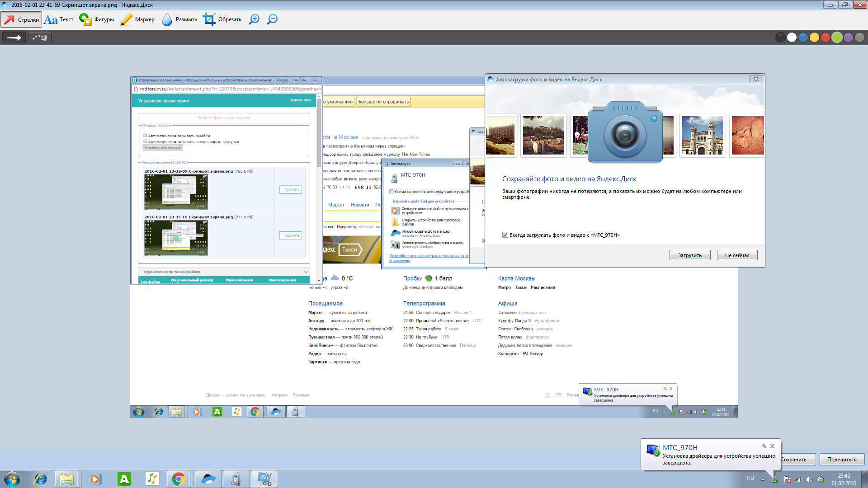Image resolution: width=868 pixels, height=488 pixels.
Task: Pick the Маркер highlighter tool
Action: click(x=137, y=19)
